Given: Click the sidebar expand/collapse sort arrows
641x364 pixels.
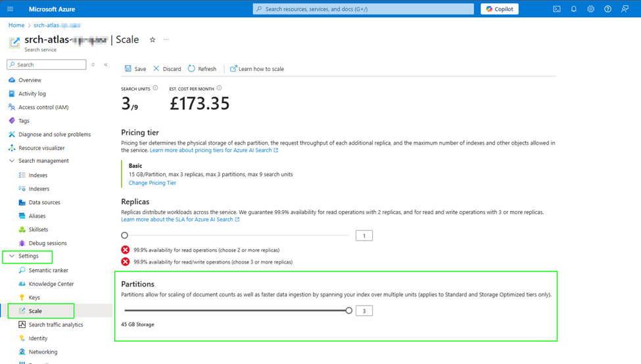Looking at the screenshot, I should coord(93,64).
